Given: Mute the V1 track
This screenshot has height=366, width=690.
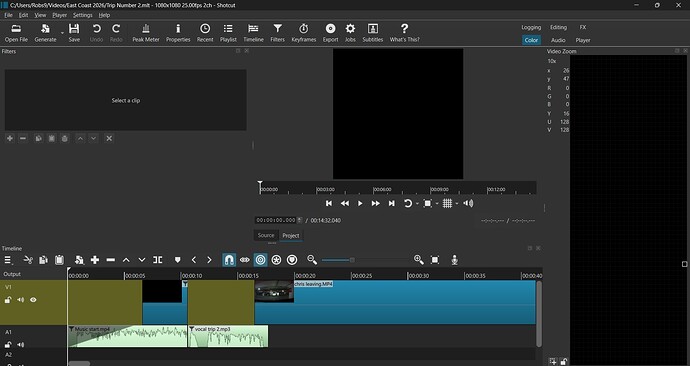Looking at the screenshot, I should tap(20, 300).
